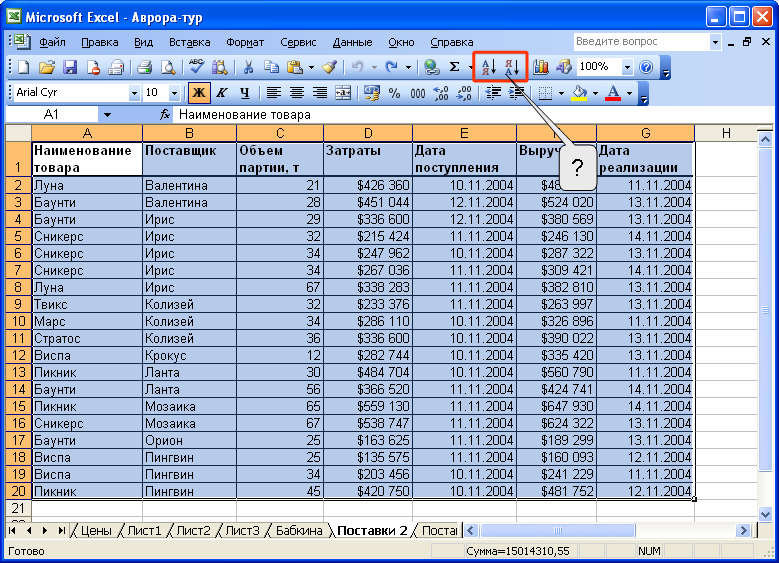
Task: Open the borders dropdown arrow
Action: [561, 93]
